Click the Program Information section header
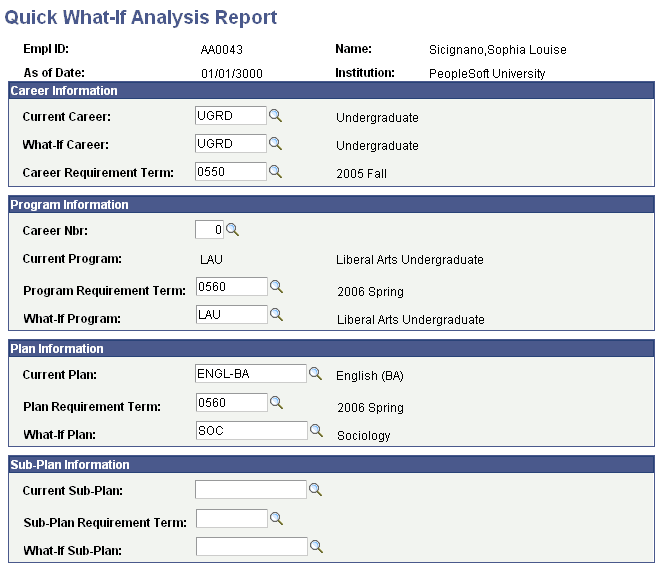This screenshot has height=567, width=660. tap(331, 205)
